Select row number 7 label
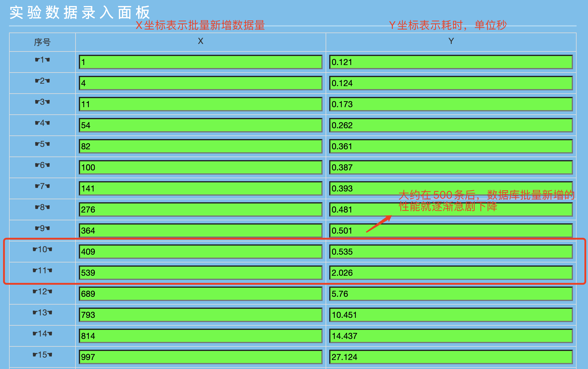The image size is (588, 369). (42, 186)
